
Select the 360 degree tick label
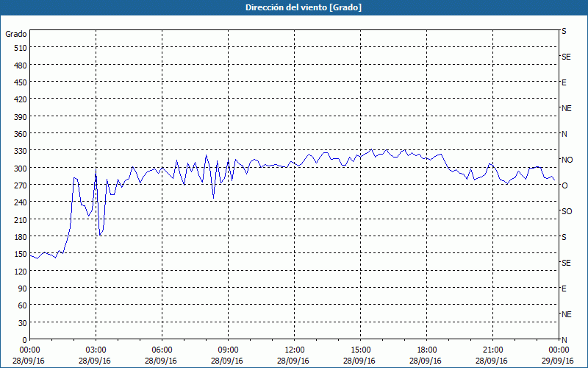point(21,134)
